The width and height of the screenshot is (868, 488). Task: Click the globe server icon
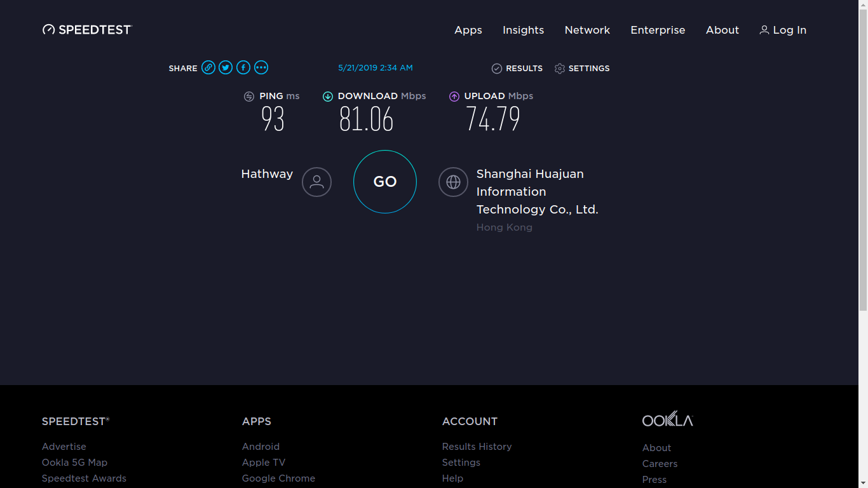point(453,182)
